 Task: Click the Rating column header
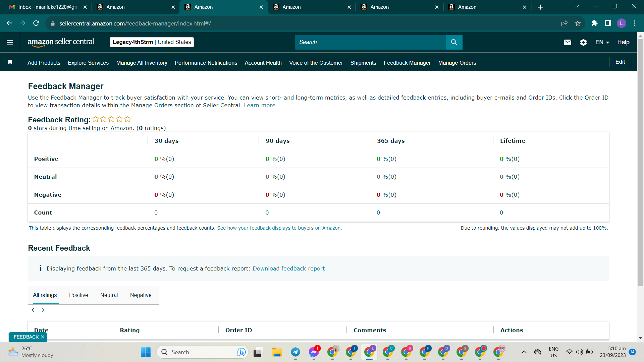point(130,330)
